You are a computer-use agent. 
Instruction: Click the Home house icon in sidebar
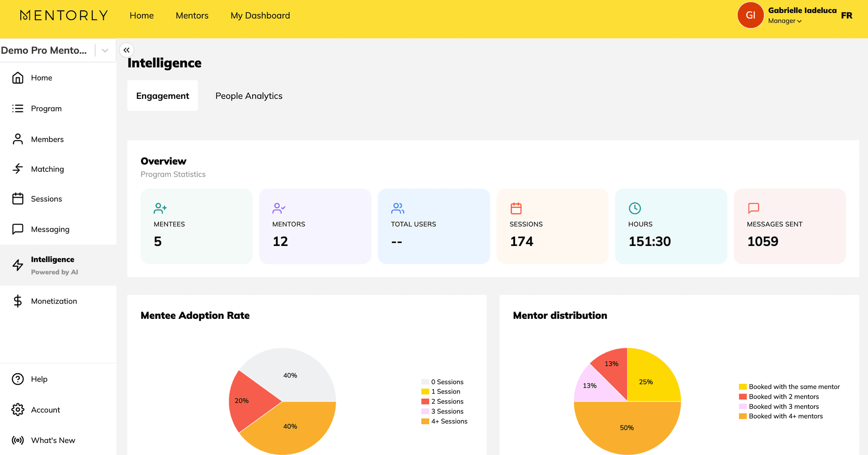pos(18,78)
